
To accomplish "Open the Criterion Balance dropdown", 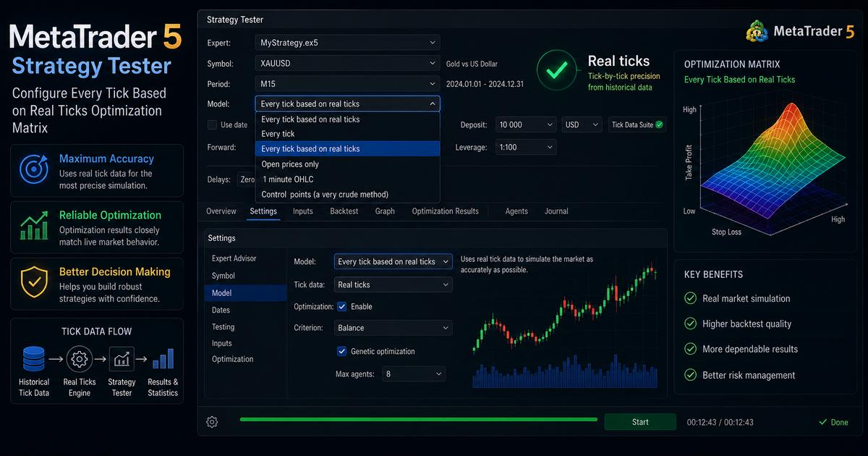I will (393, 328).
